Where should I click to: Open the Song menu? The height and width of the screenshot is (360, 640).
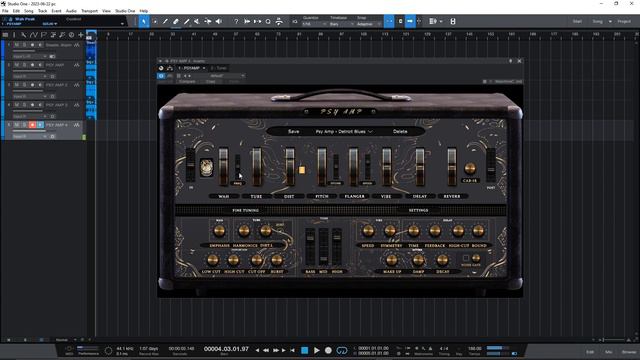(x=29, y=11)
